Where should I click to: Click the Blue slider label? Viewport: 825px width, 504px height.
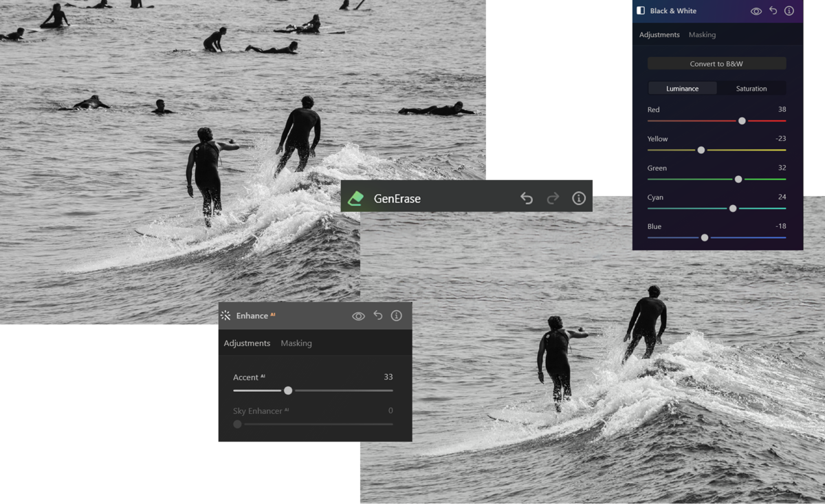click(654, 226)
